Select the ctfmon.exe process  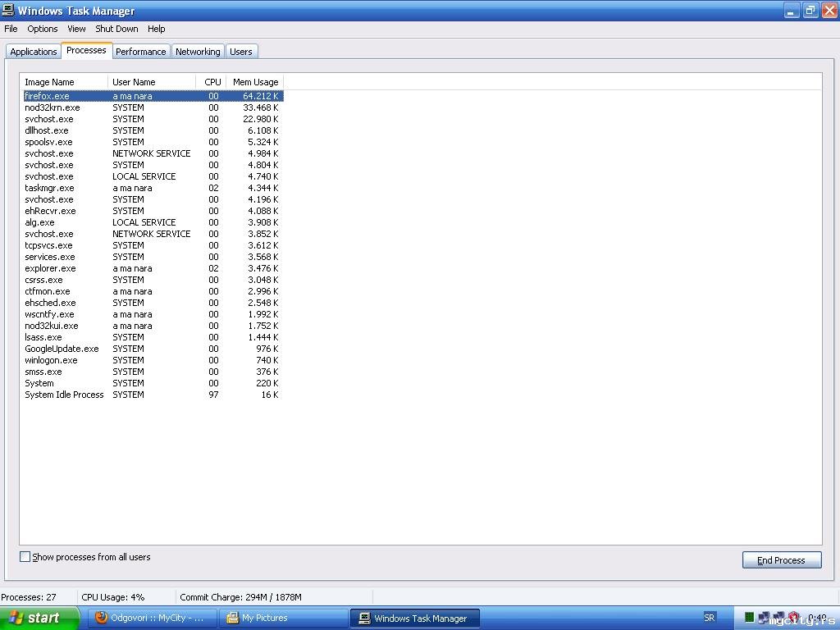[x=153, y=291]
